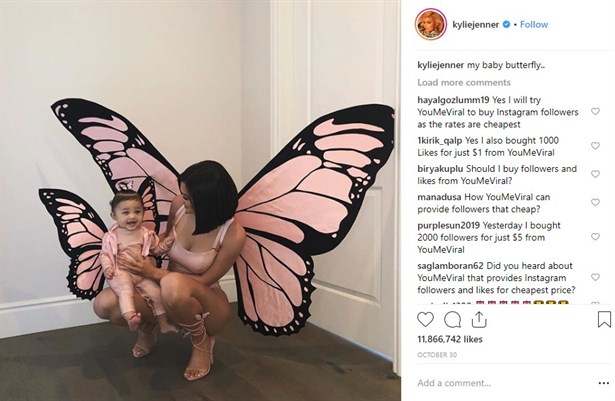615x401 pixels.
Task: View the 11,866,742 likes list
Action: click(x=450, y=339)
